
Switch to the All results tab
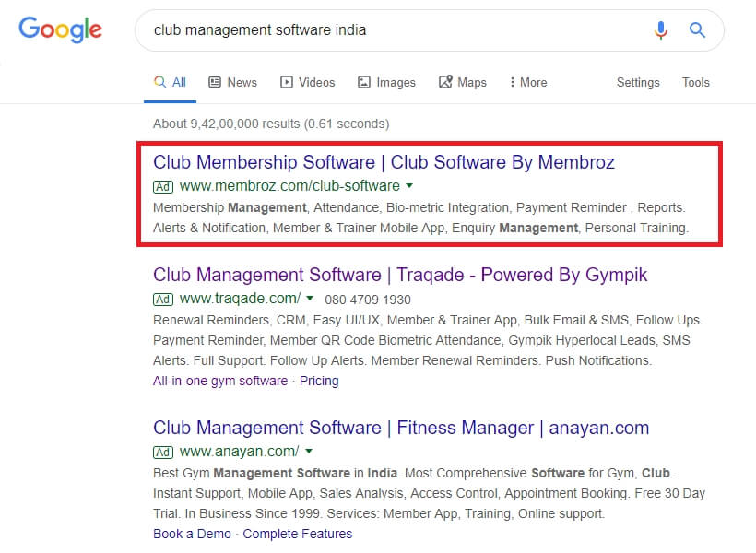tap(170, 82)
